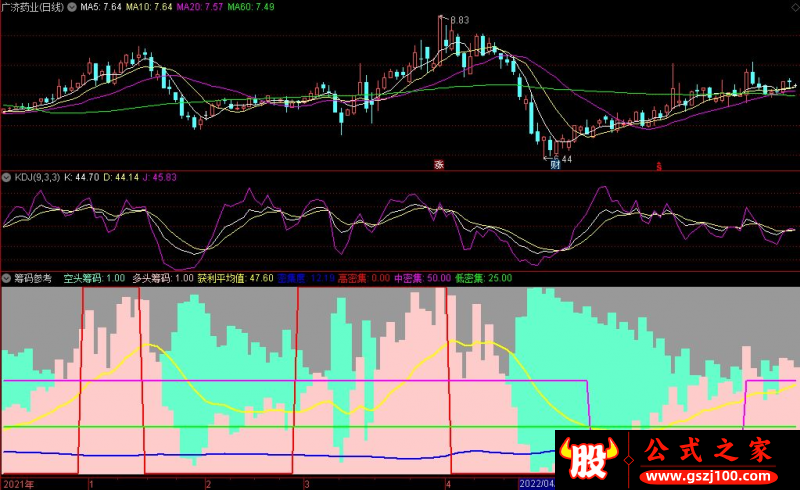Select the 2021年 timeline marker
800x490 pixels.
[18, 484]
